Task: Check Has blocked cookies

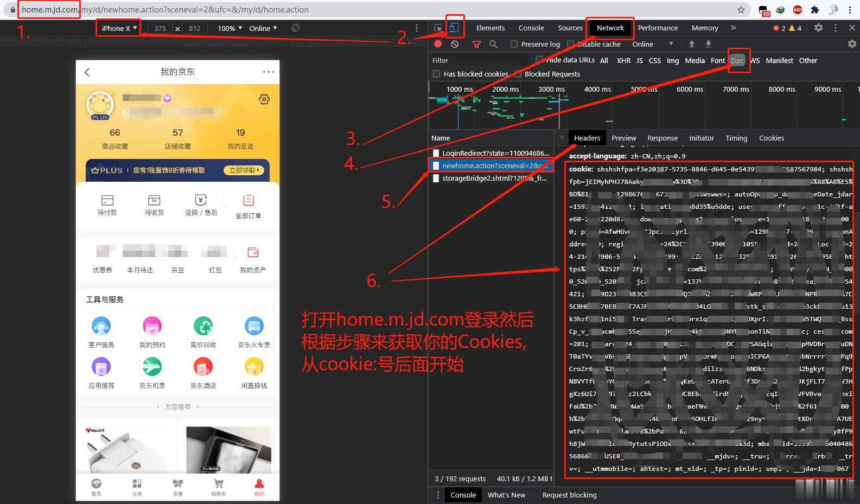Action: click(436, 74)
